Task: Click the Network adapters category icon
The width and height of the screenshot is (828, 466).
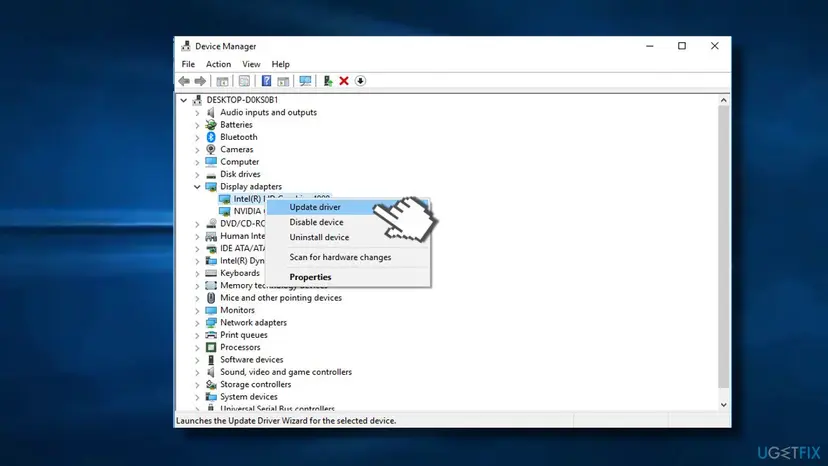Action: (211, 322)
